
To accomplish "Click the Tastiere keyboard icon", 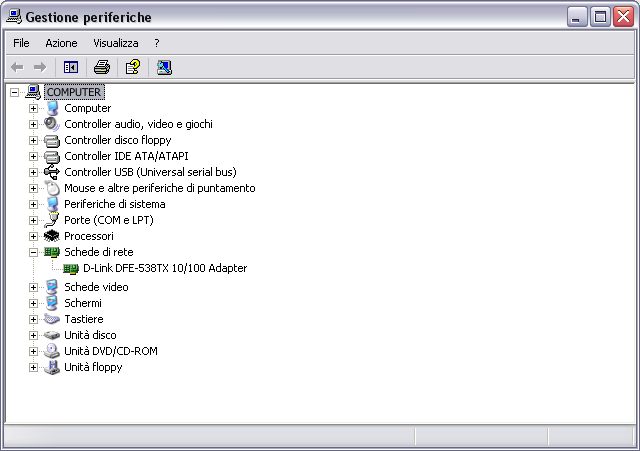I will tap(52, 319).
